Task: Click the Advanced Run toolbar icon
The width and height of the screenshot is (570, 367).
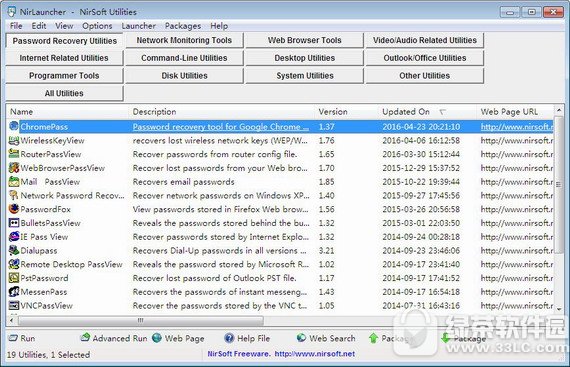Action: click(85, 337)
